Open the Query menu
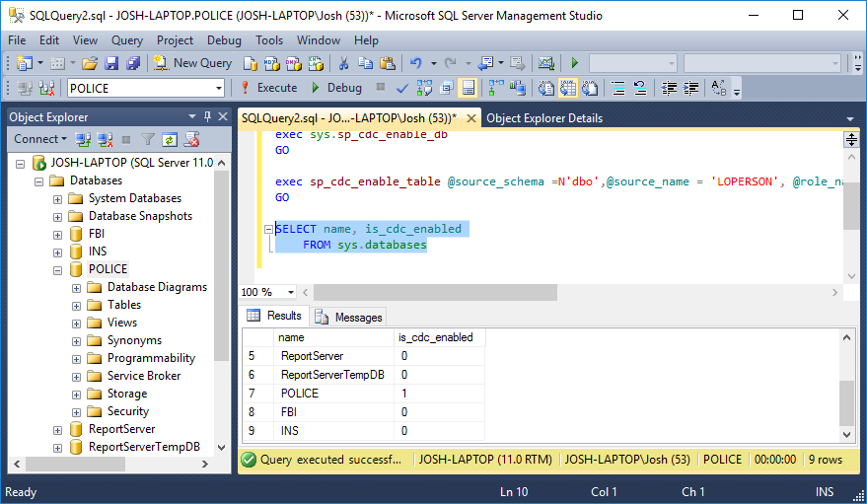This screenshot has height=504, width=867. (x=127, y=40)
